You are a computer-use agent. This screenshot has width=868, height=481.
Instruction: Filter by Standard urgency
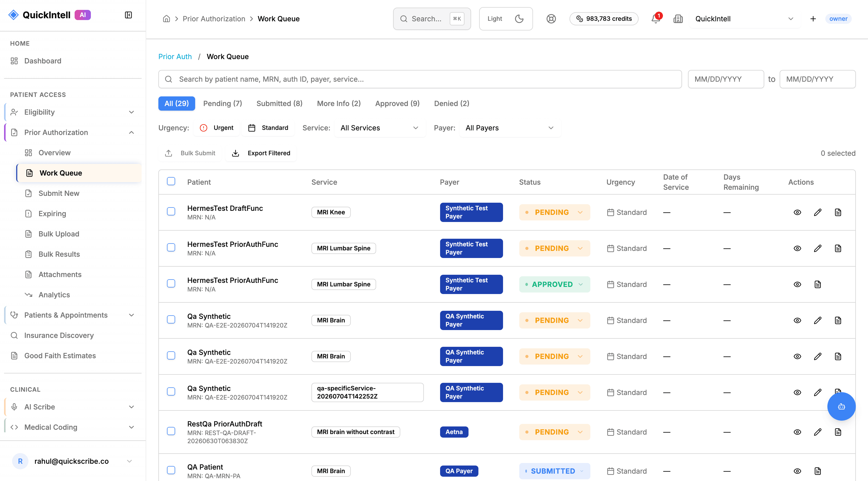pos(268,128)
